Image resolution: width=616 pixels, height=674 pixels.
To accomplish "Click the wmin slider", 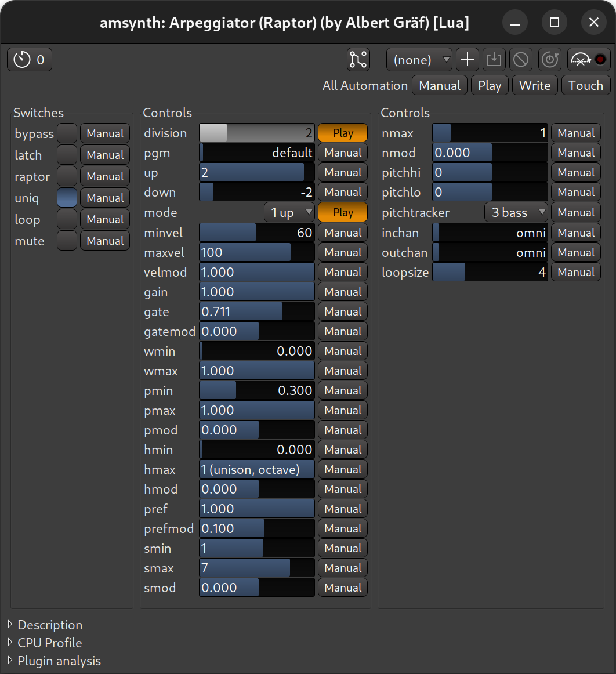I will tap(257, 351).
